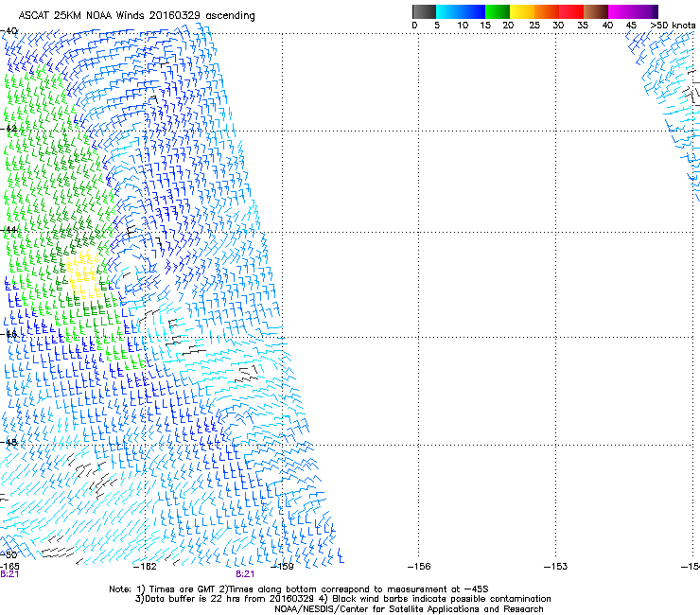Click the '-44' latitude axis label

point(9,230)
